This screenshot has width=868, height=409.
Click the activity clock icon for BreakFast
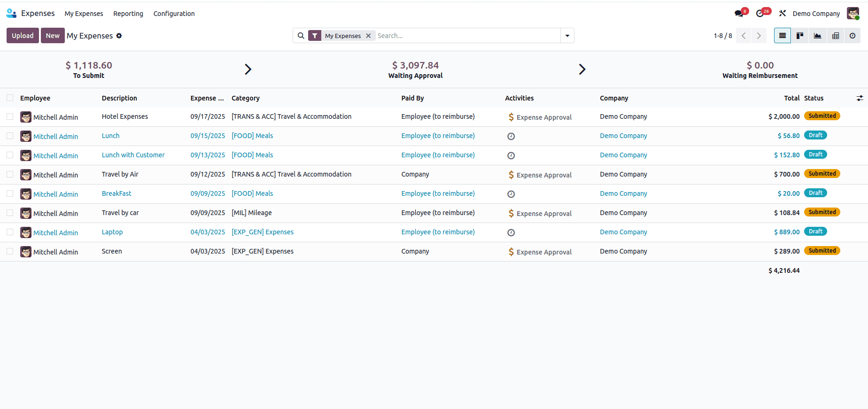[x=511, y=194]
